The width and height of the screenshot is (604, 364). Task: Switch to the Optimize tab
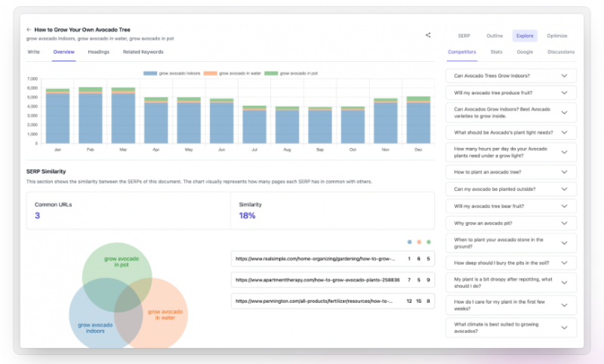557,35
